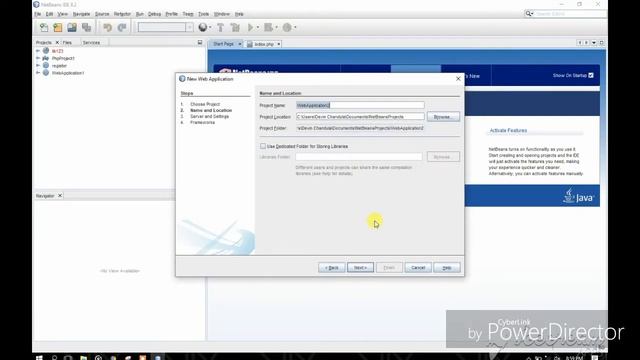Minimize the Projects window group icon
The height and width of the screenshot is (360, 640).
click(x=200, y=42)
